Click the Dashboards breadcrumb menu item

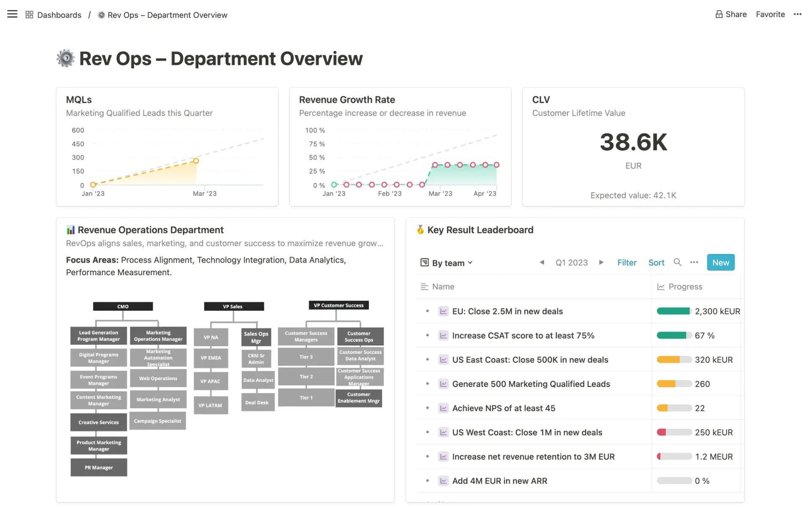[59, 14]
